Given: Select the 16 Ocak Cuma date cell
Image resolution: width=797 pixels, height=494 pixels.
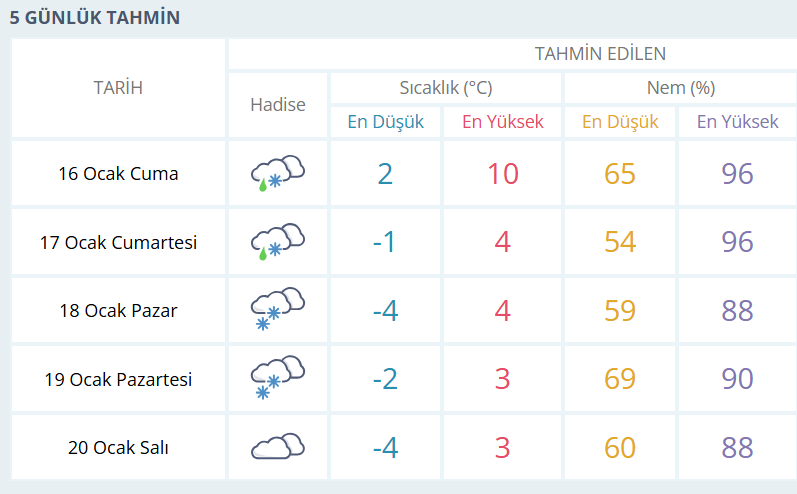Looking at the screenshot, I should (118, 173).
